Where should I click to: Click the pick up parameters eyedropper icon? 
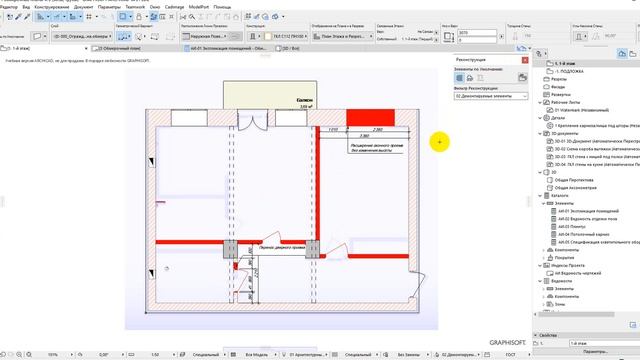tap(18, 17)
